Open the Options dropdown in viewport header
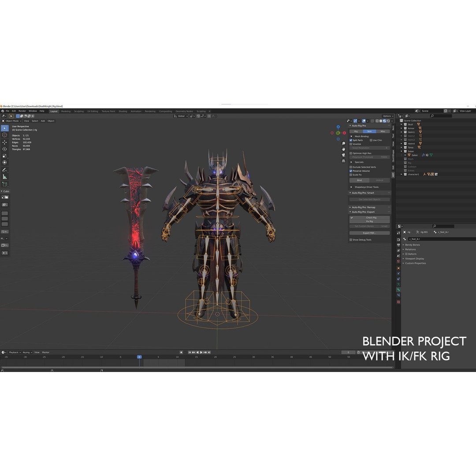 tap(388, 116)
